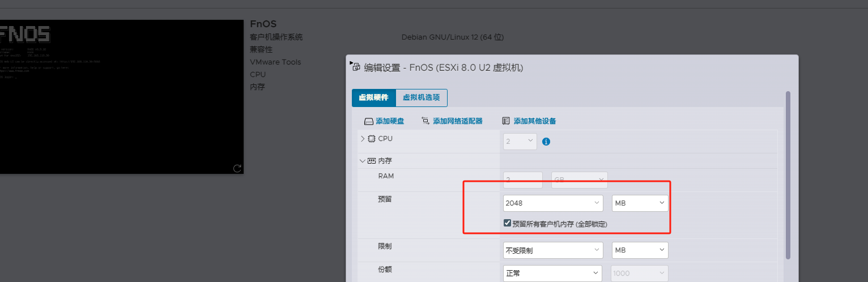This screenshot has width=868, height=282.
Task: Click the CPU chip icon
Action: click(372, 139)
